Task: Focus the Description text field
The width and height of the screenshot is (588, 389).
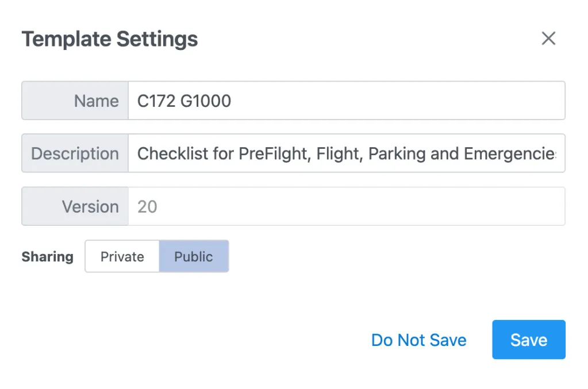Action: tap(346, 153)
